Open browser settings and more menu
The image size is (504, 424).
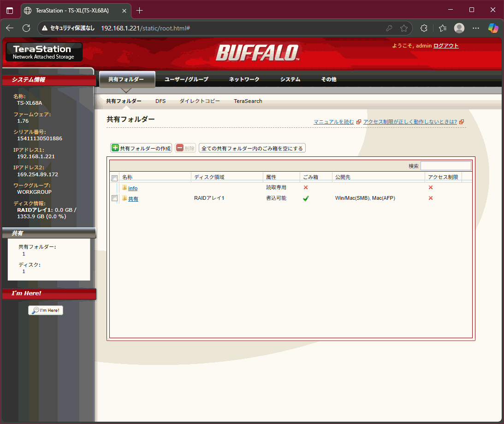476,28
